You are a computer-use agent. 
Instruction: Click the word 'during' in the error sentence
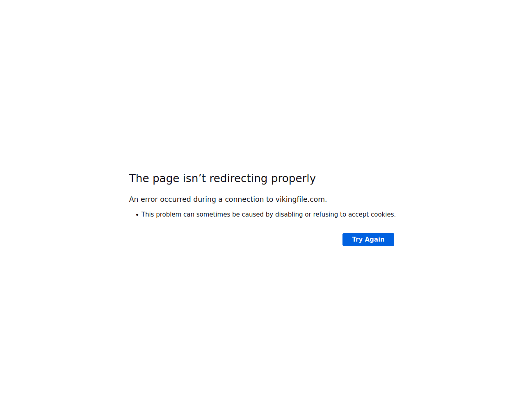pyautogui.click(x=205, y=199)
